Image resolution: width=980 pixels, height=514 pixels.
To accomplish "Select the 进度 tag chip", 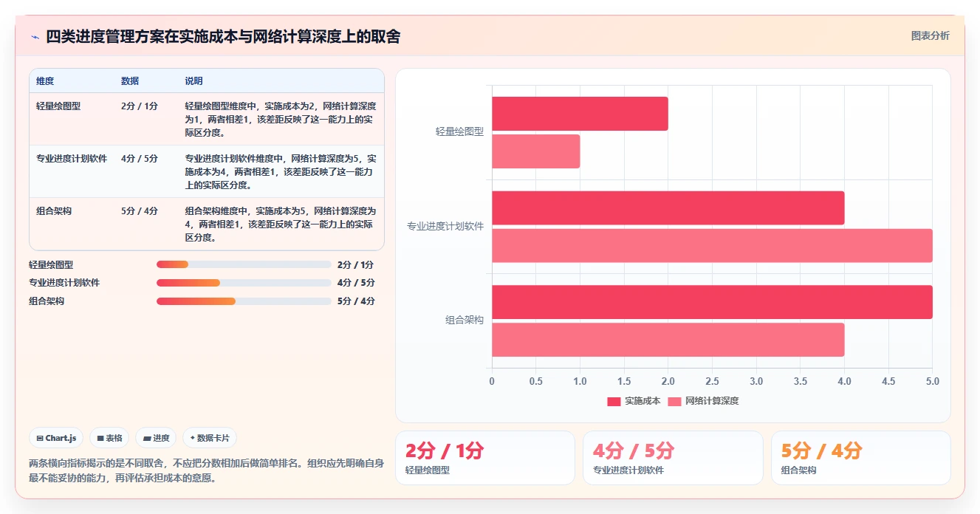I will click(156, 438).
